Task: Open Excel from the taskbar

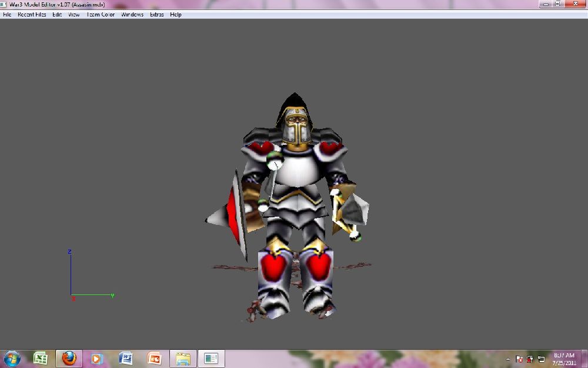Action: (x=40, y=359)
